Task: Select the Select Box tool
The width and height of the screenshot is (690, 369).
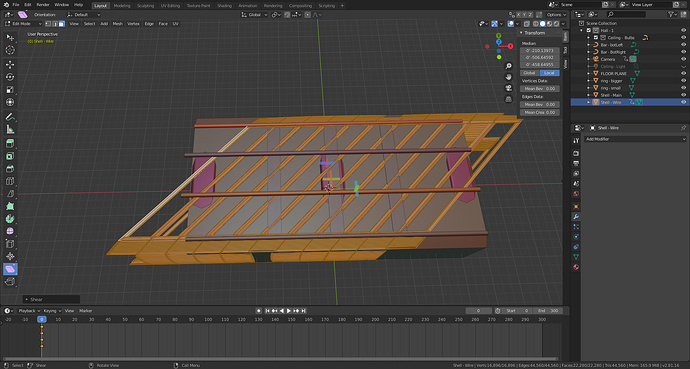Action: [x=10, y=38]
